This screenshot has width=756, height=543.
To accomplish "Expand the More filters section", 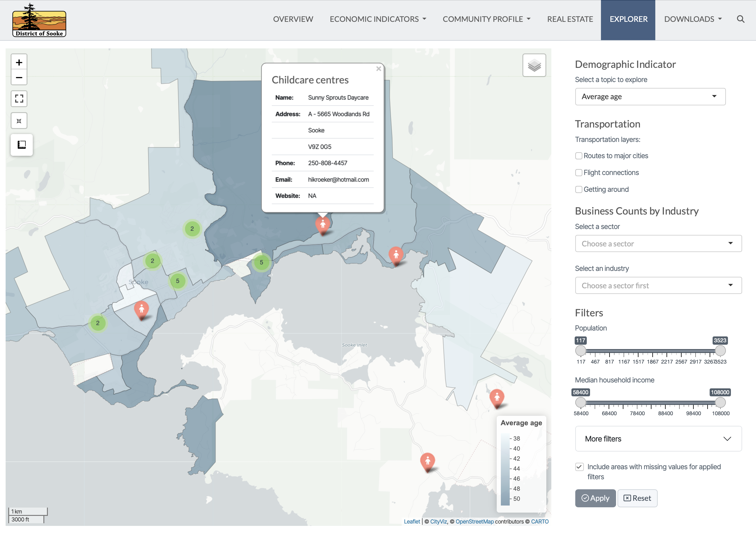I will [658, 439].
